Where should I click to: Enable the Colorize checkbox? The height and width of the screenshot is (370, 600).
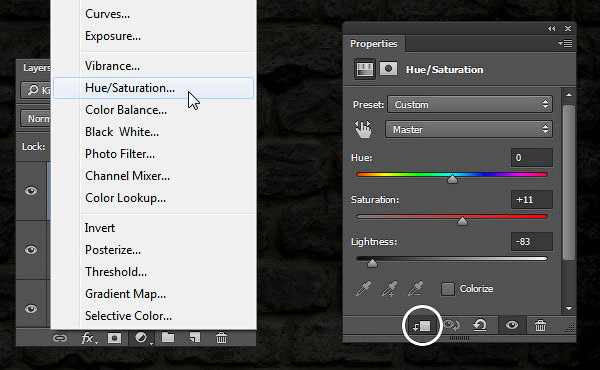(448, 289)
